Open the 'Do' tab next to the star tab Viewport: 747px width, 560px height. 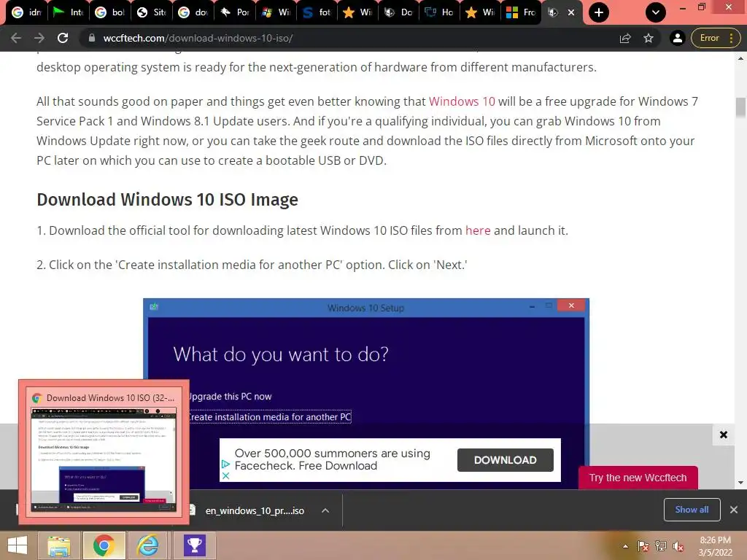[398, 12]
